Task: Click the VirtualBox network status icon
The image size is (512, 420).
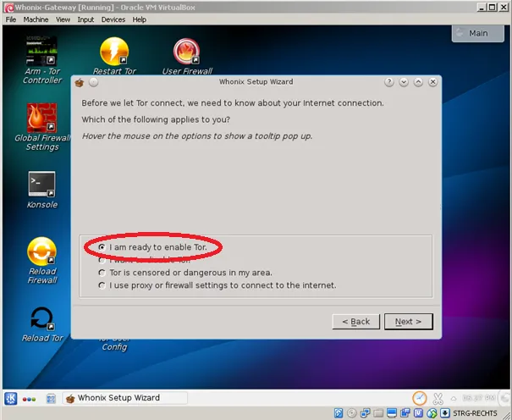Action: tap(365, 413)
